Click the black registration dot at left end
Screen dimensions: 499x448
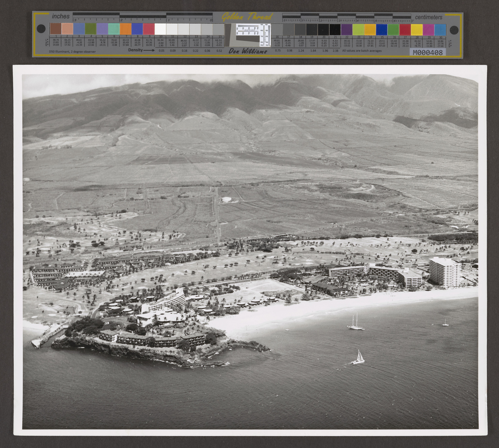(41, 29)
